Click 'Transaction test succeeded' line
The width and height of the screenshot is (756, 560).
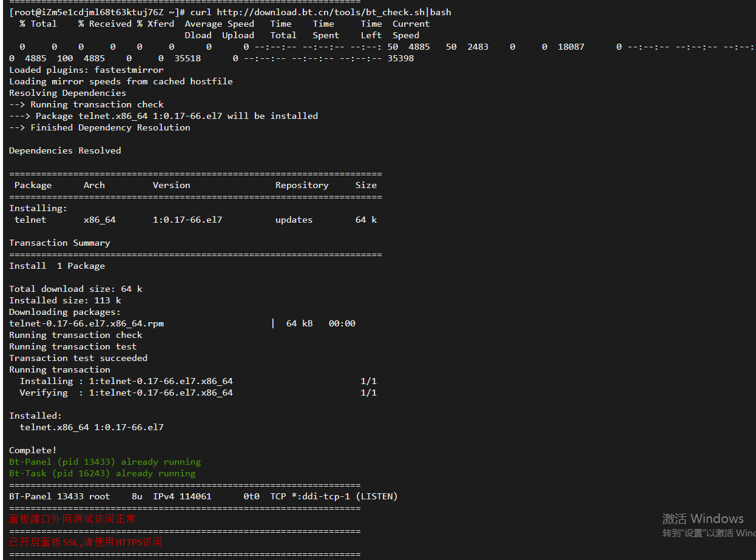[x=78, y=358]
